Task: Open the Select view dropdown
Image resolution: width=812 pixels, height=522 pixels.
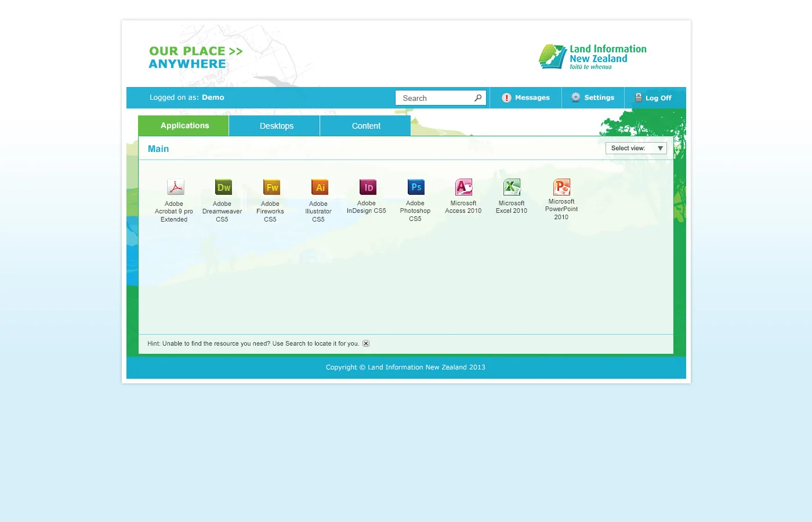Action: 636,148
